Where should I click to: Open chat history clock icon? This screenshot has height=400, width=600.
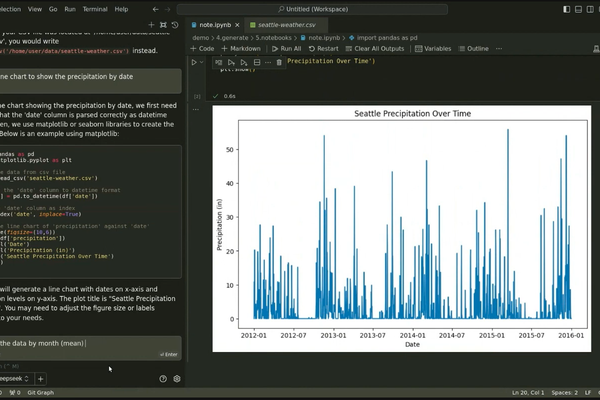175,24
